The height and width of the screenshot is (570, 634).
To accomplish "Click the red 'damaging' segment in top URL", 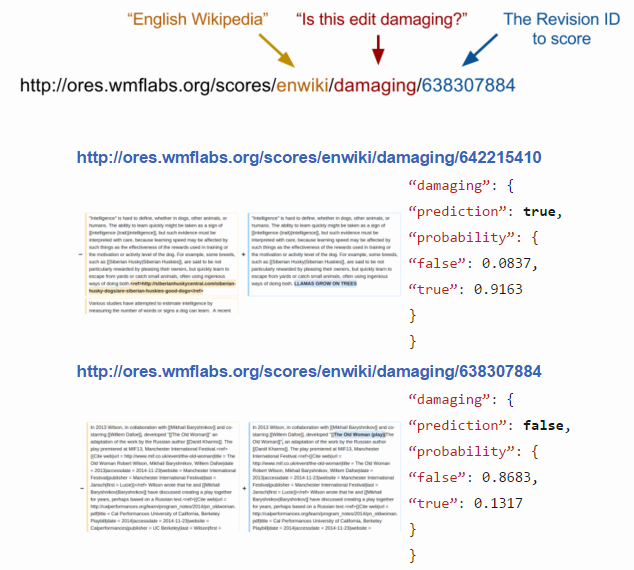I will click(375, 85).
